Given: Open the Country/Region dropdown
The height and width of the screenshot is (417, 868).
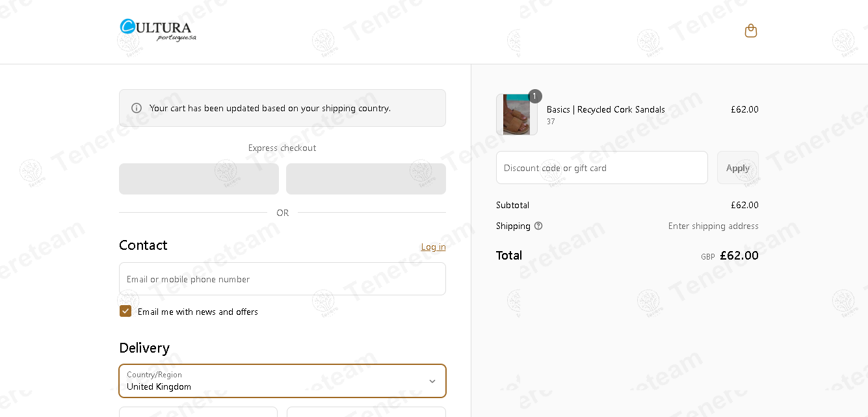Looking at the screenshot, I should (282, 381).
